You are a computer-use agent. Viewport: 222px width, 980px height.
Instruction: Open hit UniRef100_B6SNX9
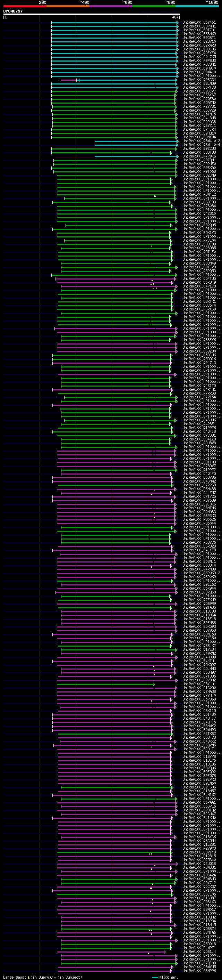pos(199,34)
